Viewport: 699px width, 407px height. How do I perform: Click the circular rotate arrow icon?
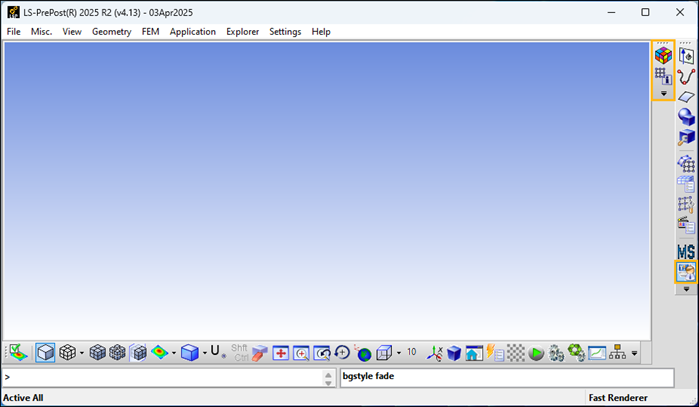(342, 353)
